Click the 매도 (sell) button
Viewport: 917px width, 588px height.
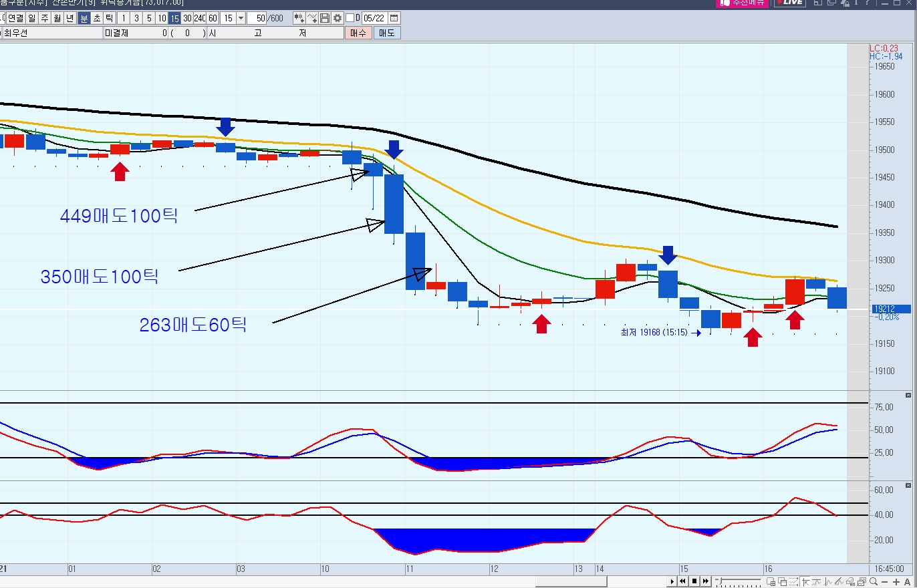(x=387, y=33)
